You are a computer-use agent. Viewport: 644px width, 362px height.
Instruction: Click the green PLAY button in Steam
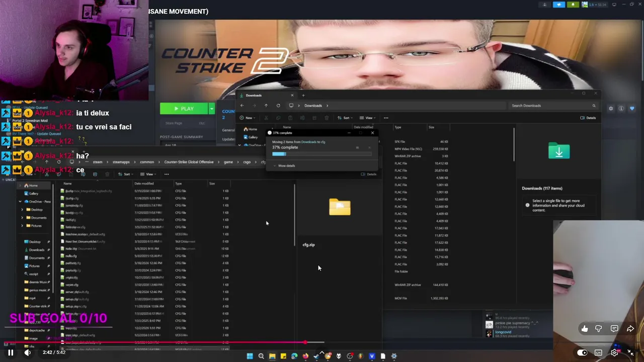click(184, 109)
